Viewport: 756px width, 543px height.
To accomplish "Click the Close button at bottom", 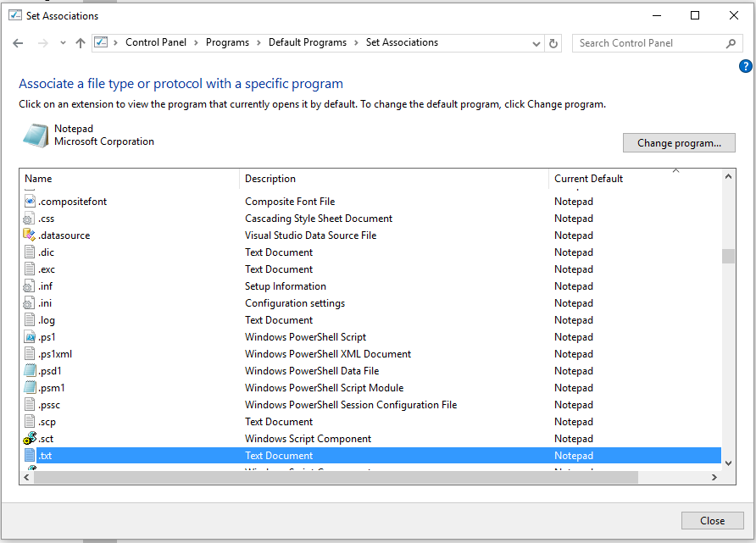I will 712,521.
